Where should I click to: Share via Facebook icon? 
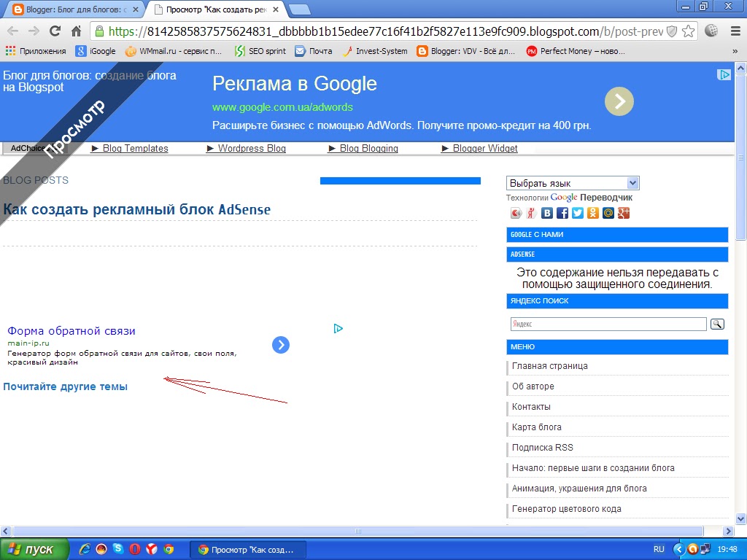click(562, 213)
